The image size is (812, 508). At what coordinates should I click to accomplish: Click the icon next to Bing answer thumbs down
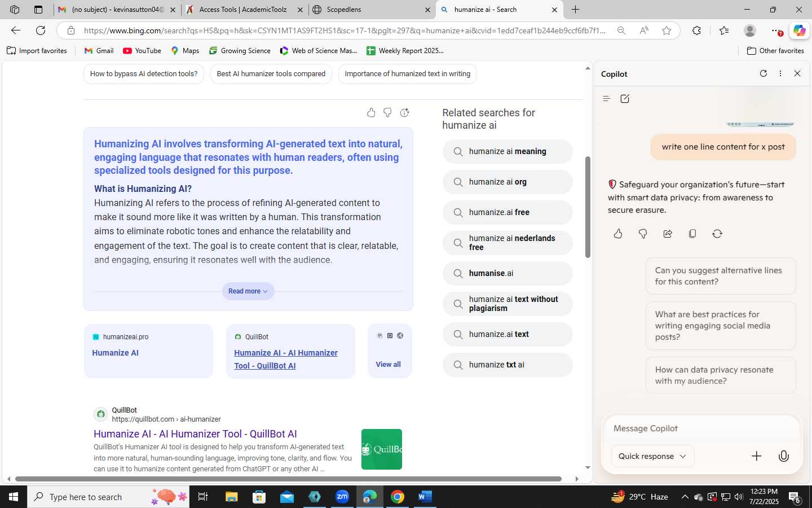click(404, 113)
